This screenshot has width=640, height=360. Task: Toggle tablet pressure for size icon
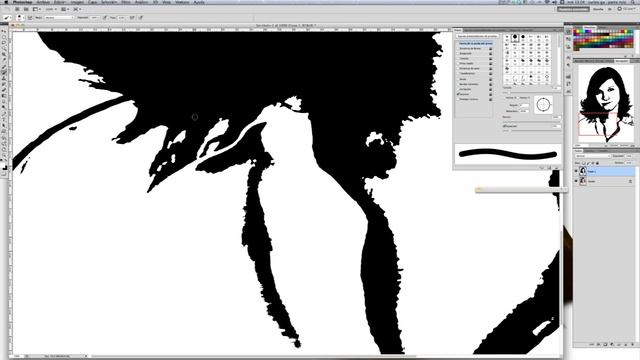[141, 18]
